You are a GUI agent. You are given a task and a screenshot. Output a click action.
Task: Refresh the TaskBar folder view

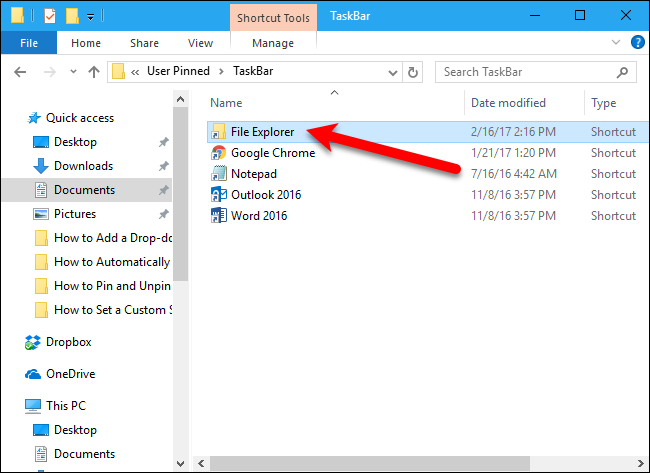click(412, 73)
